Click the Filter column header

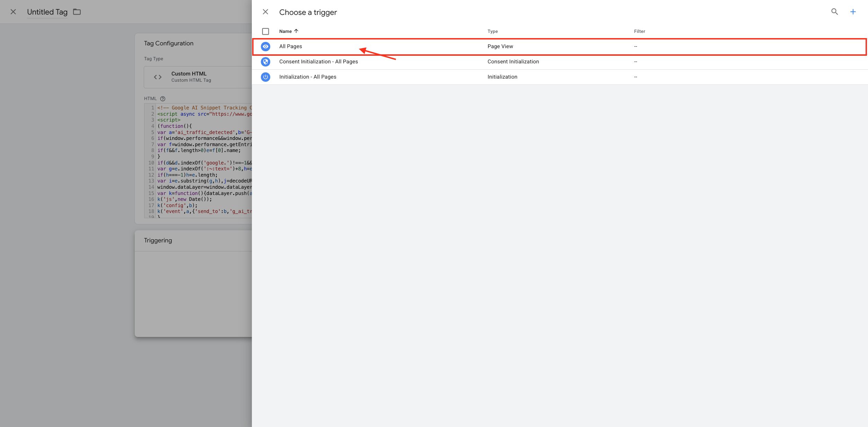pos(639,31)
